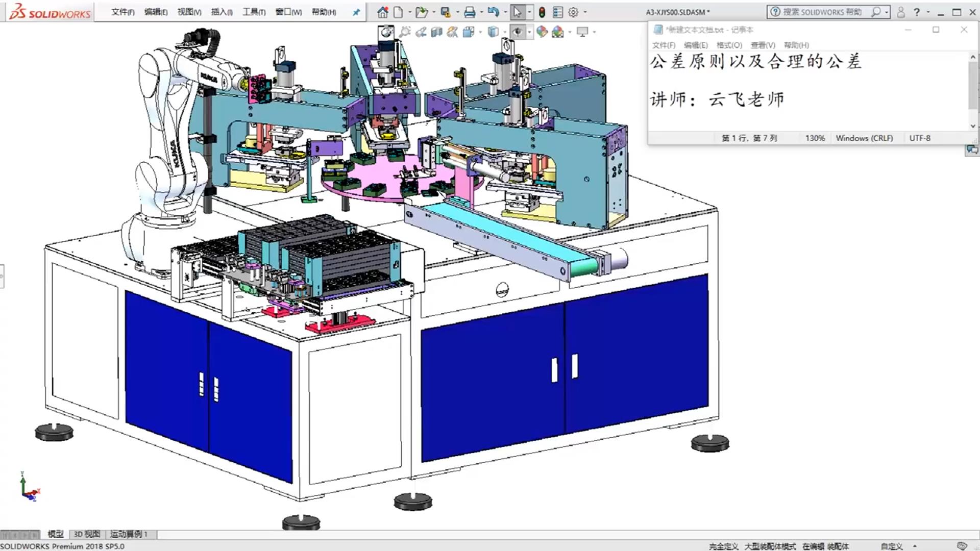Open SolidWorks 窗口(W) menu
The width and height of the screenshot is (980, 551).
(x=289, y=12)
